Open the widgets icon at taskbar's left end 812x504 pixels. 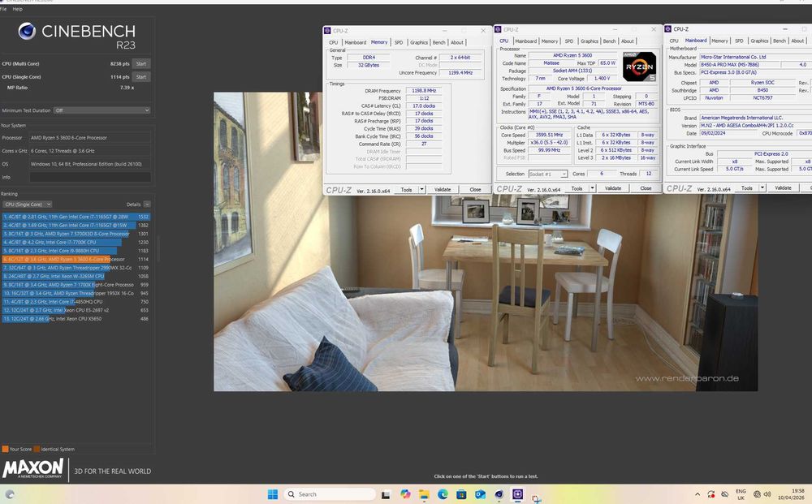pos(9,494)
